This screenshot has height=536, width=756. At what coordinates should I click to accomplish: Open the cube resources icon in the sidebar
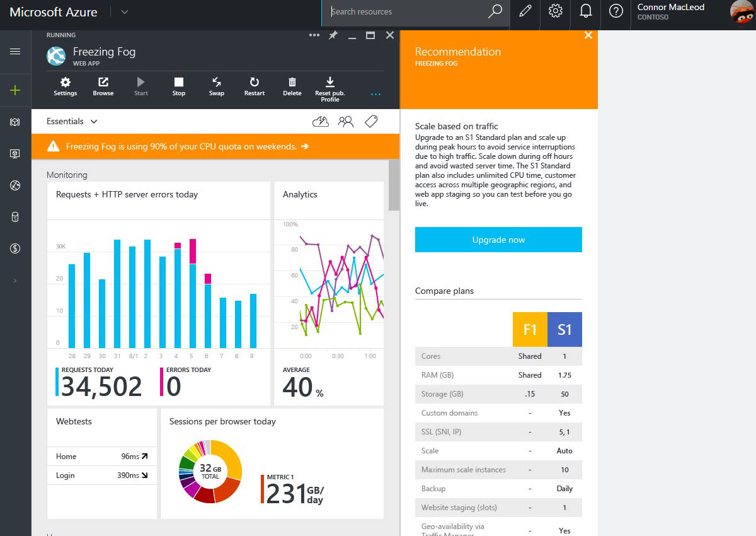(15, 122)
